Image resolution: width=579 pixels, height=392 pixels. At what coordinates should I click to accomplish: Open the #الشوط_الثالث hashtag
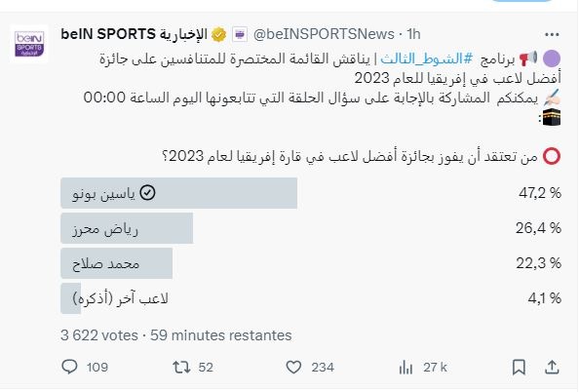coord(427,59)
